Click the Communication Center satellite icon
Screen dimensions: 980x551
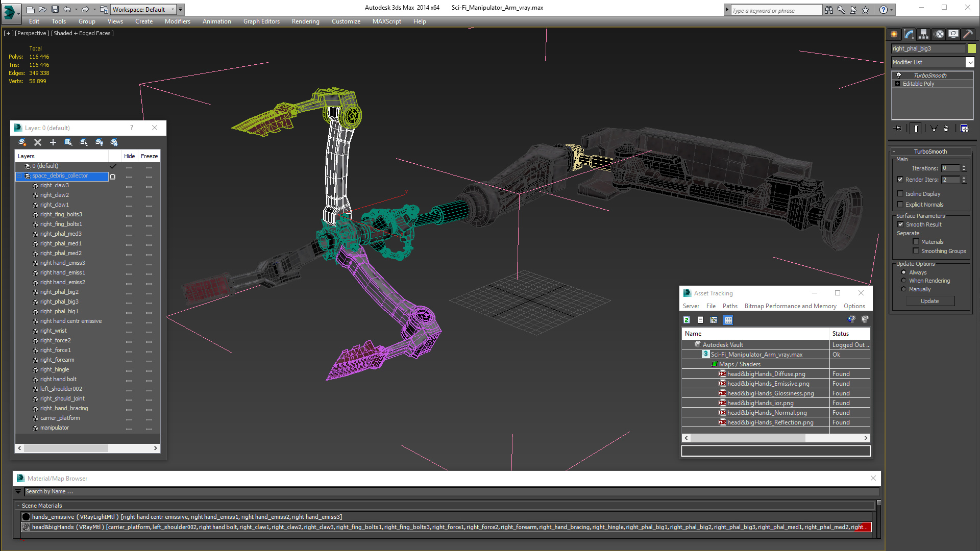pos(853,10)
